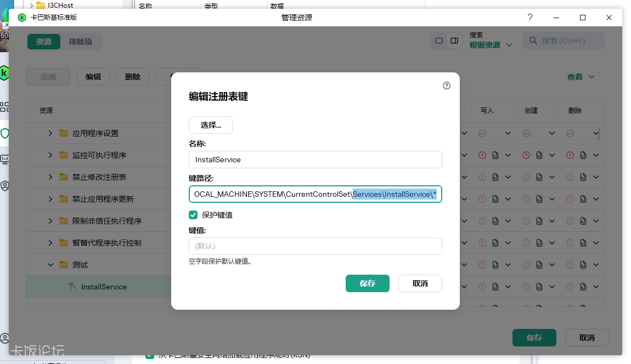The width and height of the screenshot is (631, 364).
Task: Uncheck the 保护键值 checkbox
Action: click(x=193, y=215)
